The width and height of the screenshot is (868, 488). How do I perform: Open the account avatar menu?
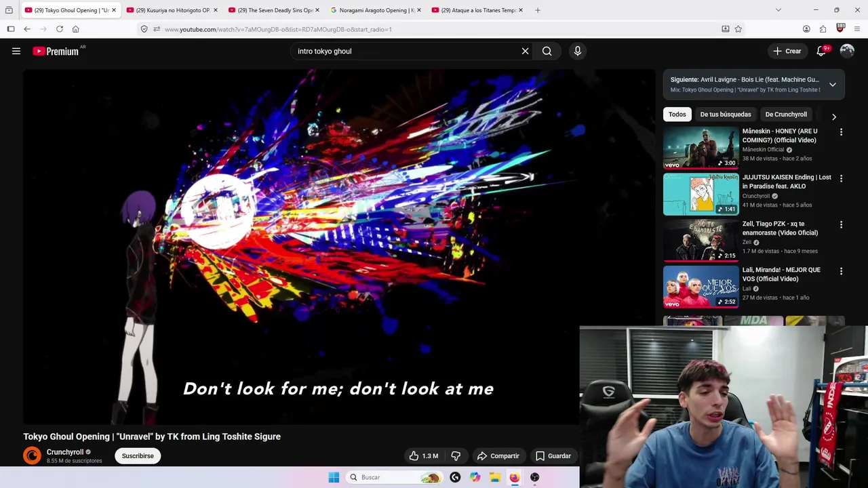pos(847,51)
